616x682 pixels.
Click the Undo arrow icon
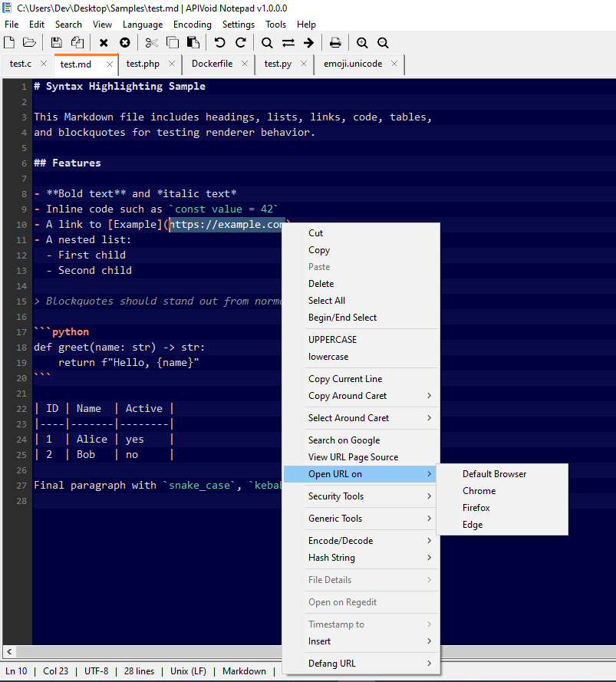click(x=219, y=43)
